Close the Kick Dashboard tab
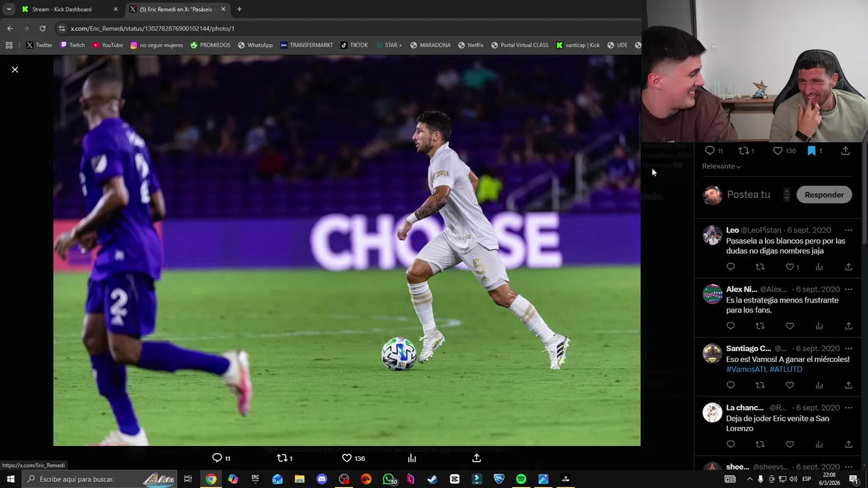Screen dimensions: 868x488 (115, 9)
